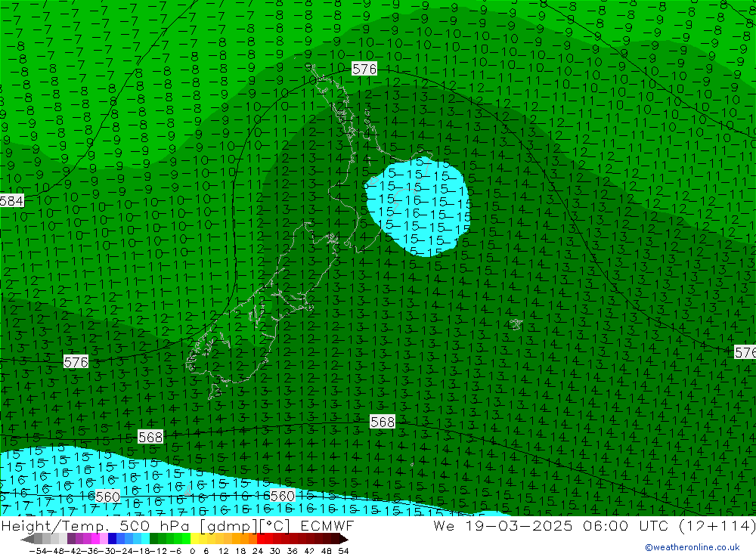Screen dimensions: 756x554
Task: Click the forecast date 'We 19-03-2025'
Action: click(503, 526)
